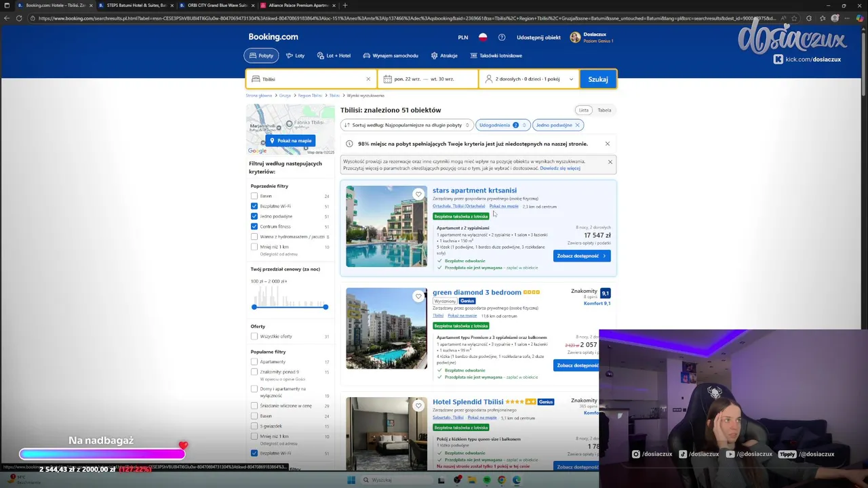This screenshot has width=868, height=488.
Task: Click the right price range slider handle
Action: point(325,307)
